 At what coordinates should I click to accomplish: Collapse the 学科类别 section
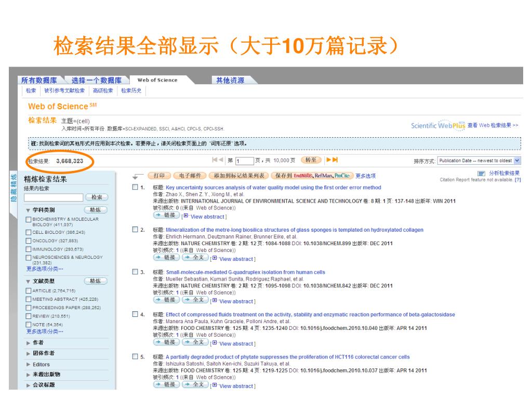point(28,210)
